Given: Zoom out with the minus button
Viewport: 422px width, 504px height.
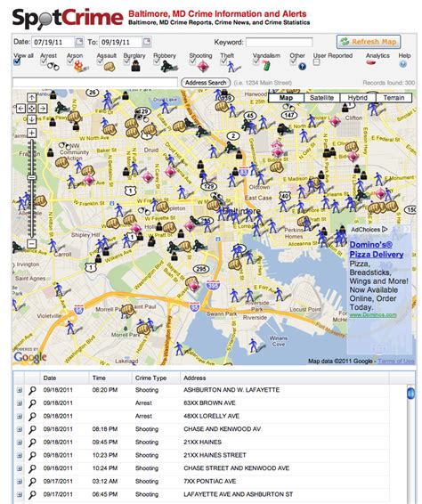Looking at the screenshot, I should (x=31, y=243).
